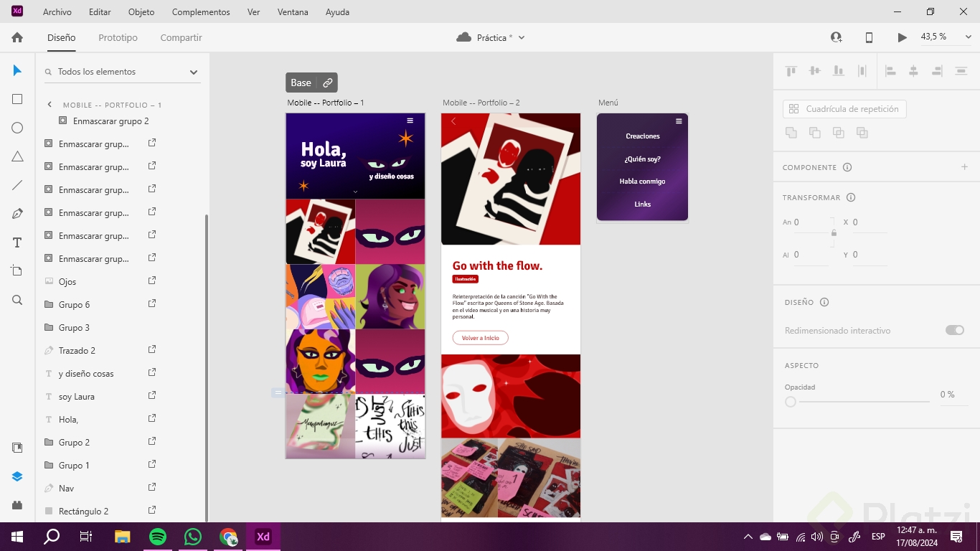This screenshot has width=980, height=551.
Task: Switch to the Compartir tab
Action: (x=182, y=37)
